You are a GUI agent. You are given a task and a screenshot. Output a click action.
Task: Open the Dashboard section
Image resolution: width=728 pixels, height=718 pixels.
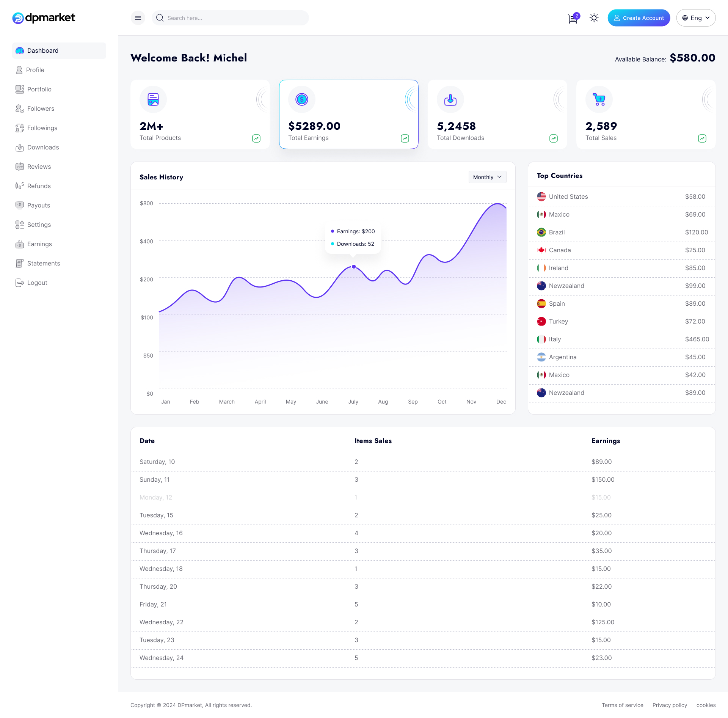coord(42,50)
